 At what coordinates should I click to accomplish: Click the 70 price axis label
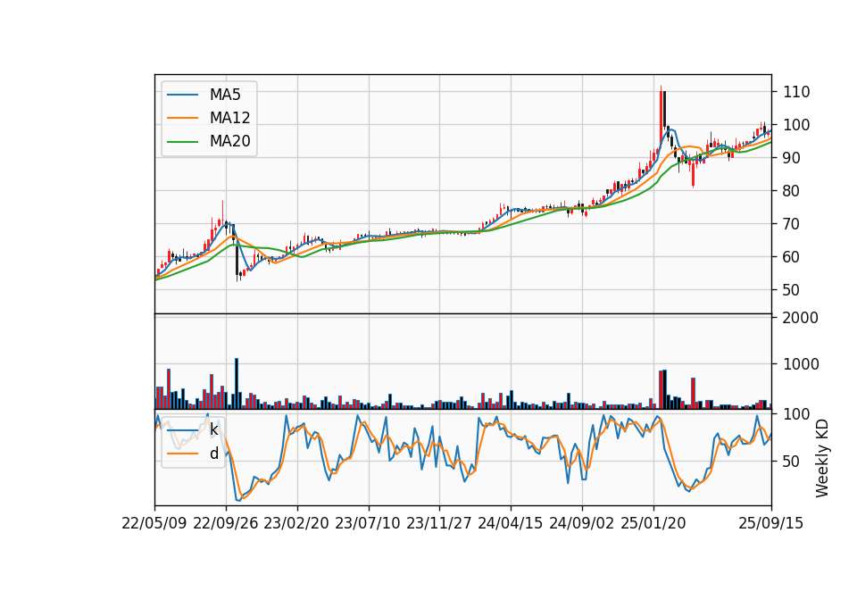[x=792, y=224]
